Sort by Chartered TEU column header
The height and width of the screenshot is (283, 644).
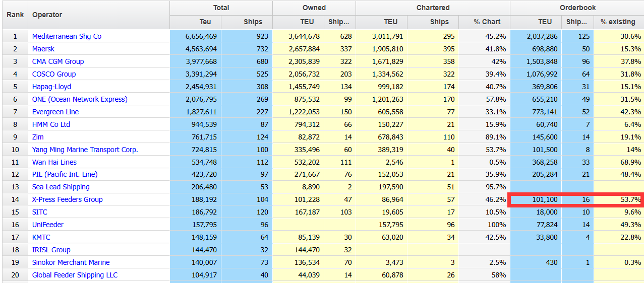pos(382,22)
